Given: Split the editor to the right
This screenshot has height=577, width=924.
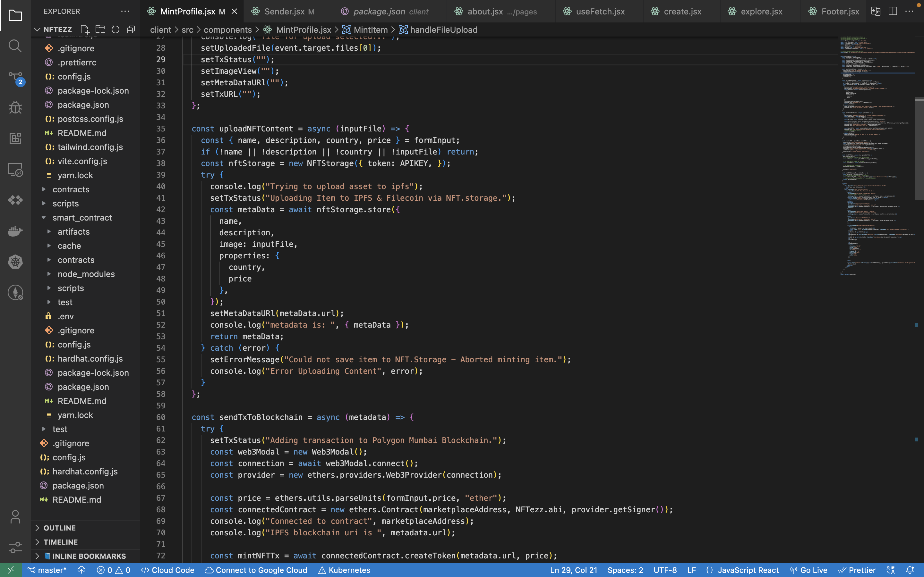Looking at the screenshot, I should coord(892,12).
